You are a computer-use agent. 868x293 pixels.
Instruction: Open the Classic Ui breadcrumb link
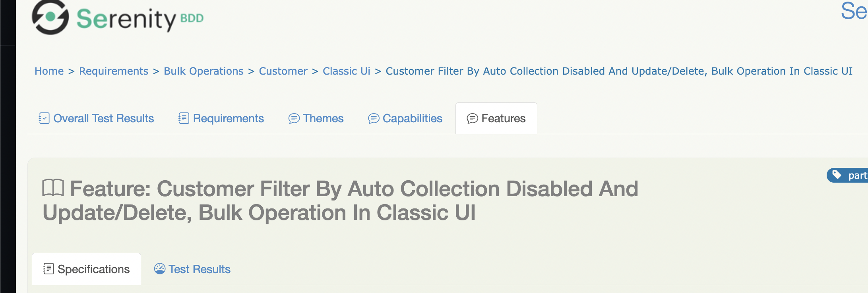(346, 71)
